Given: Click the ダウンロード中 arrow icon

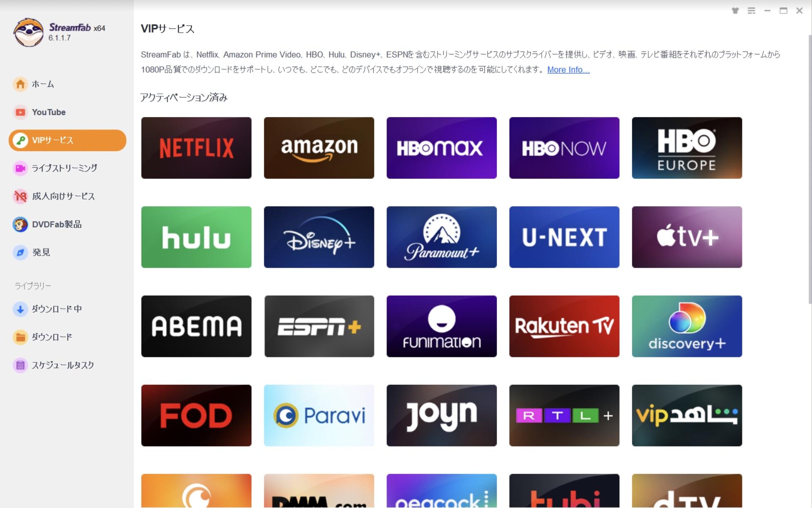Looking at the screenshot, I should (x=20, y=309).
